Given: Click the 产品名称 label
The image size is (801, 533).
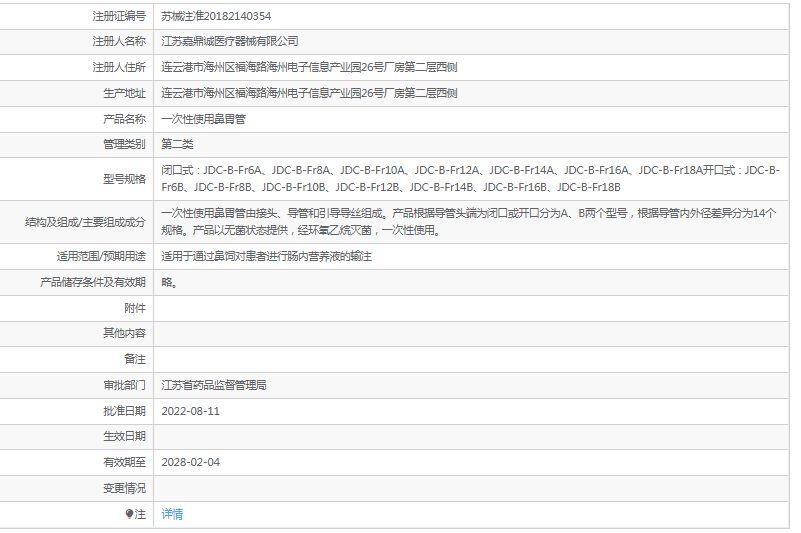Looking at the screenshot, I should click(124, 120).
